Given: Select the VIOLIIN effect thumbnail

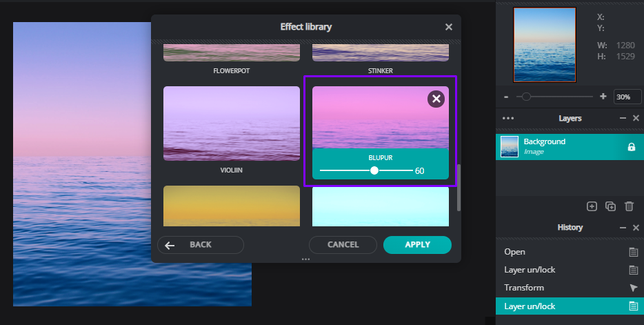Looking at the screenshot, I should [x=232, y=124].
